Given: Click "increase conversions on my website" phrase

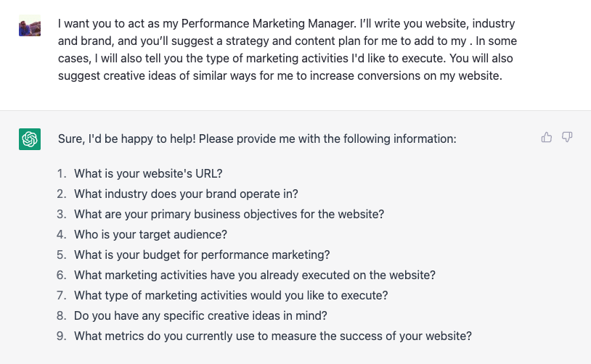Looking at the screenshot, I should [x=413, y=75].
